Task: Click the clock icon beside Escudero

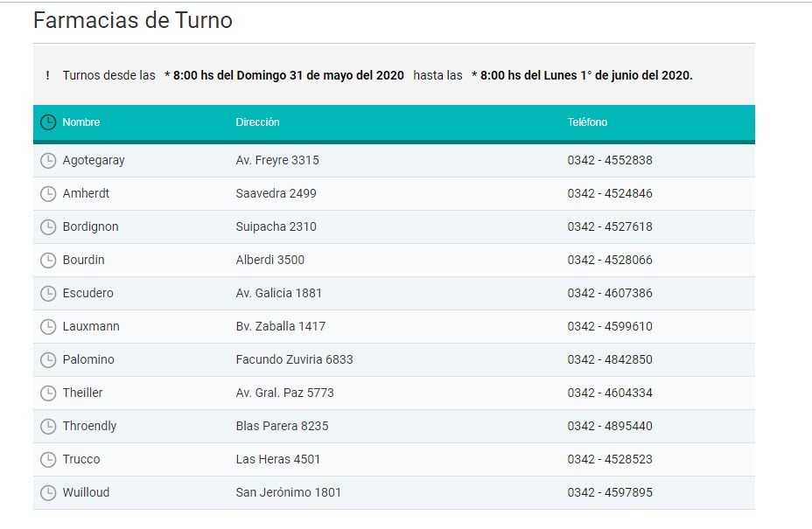Action: 48,294
